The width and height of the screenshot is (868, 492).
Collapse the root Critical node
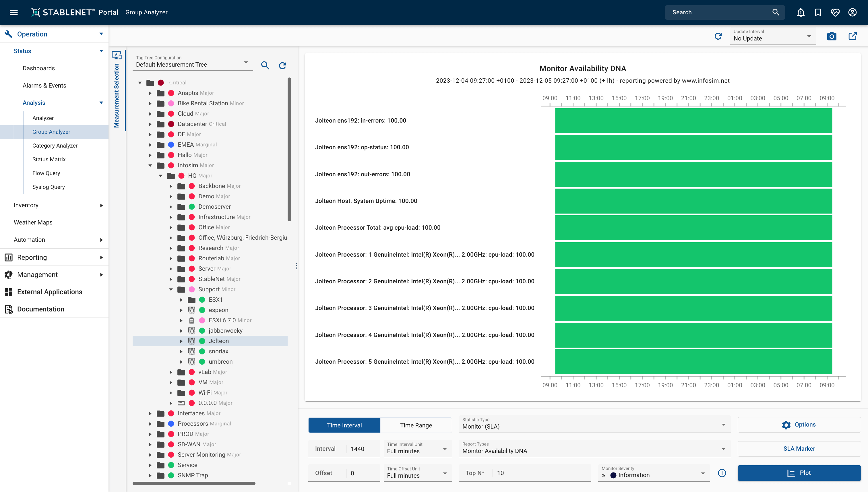[x=140, y=83]
